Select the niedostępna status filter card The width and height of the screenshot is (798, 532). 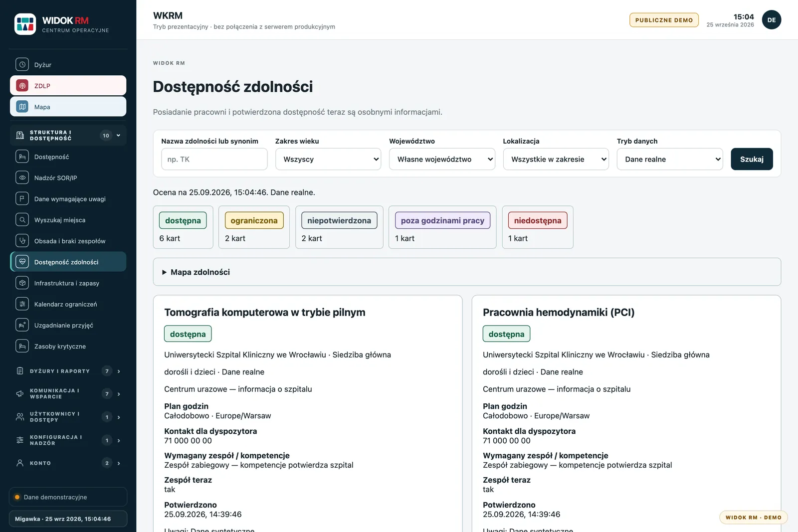click(538, 227)
